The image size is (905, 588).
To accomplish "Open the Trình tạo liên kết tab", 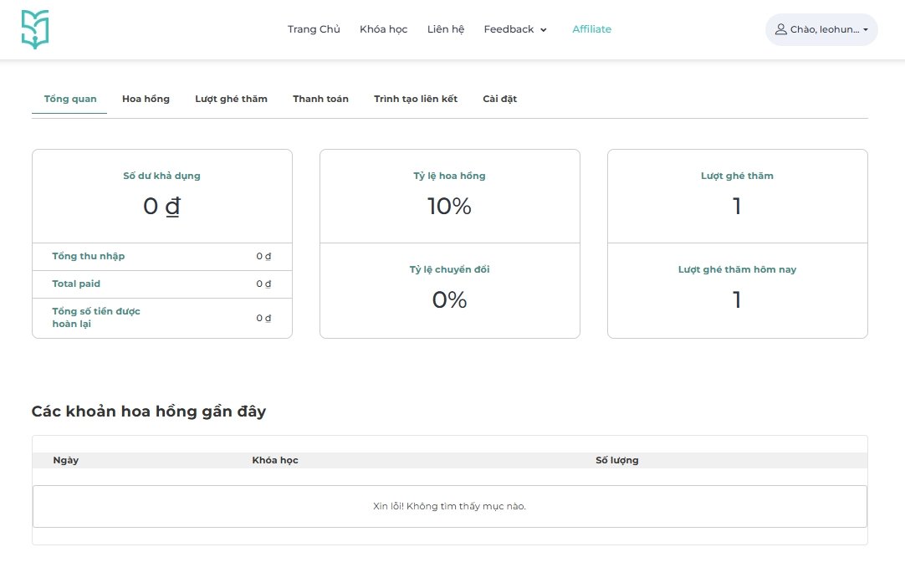I will pos(416,99).
